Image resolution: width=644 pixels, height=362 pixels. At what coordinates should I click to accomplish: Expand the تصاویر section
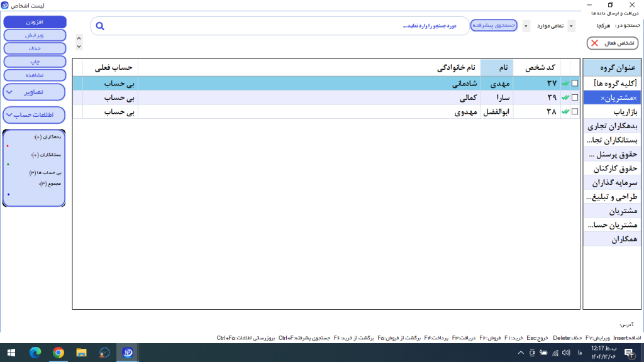click(34, 92)
